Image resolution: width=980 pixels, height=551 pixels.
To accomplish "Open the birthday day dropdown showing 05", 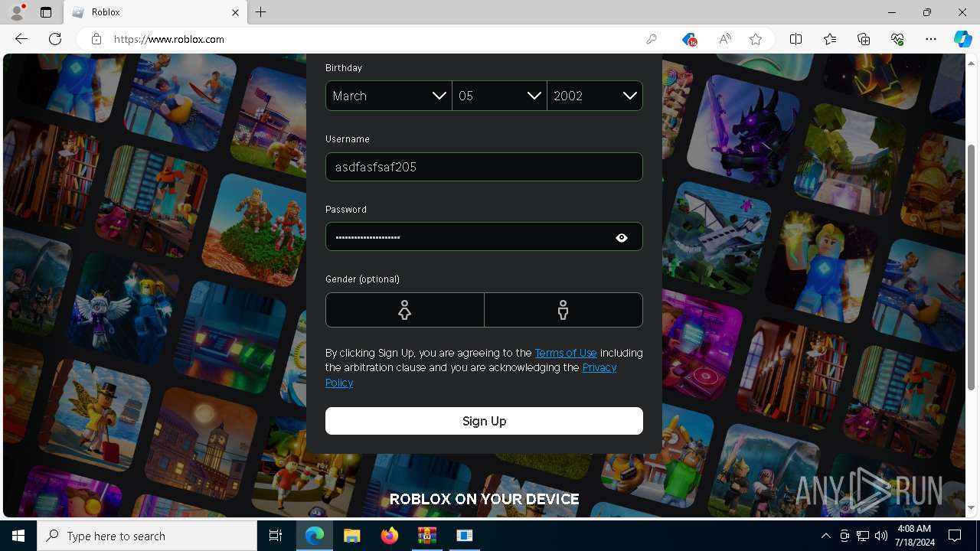I will (x=499, y=96).
